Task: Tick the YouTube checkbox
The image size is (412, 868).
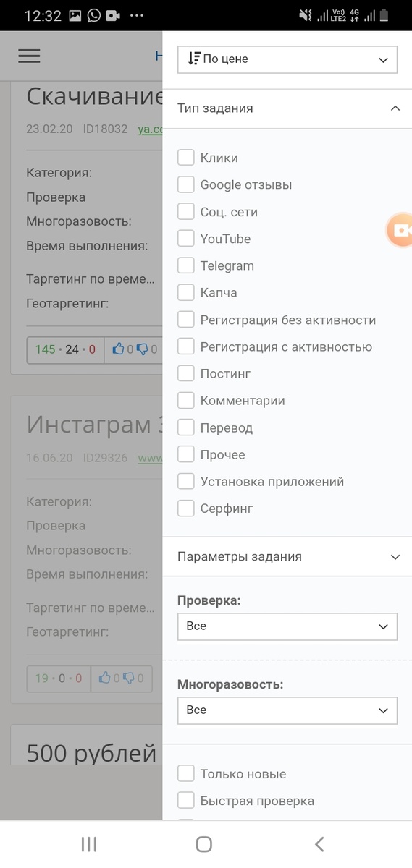Action: [x=186, y=239]
